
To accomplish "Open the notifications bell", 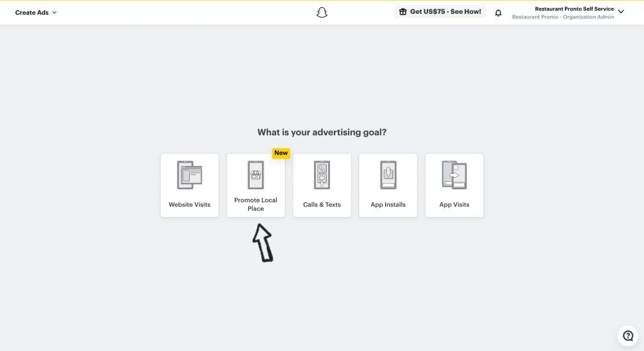I will pyautogui.click(x=499, y=13).
